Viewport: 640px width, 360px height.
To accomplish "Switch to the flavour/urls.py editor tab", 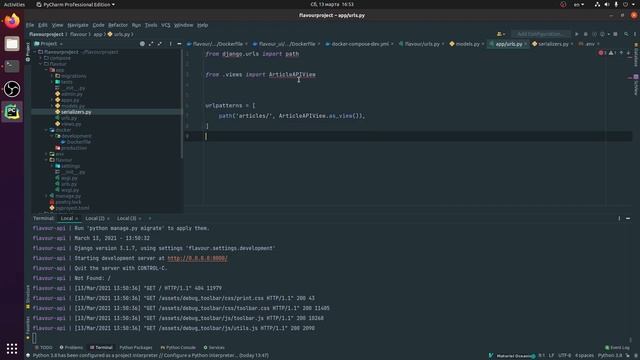I will click(422, 44).
